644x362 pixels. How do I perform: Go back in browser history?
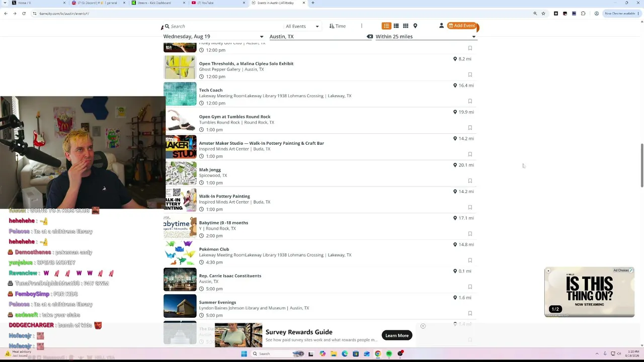click(6, 14)
